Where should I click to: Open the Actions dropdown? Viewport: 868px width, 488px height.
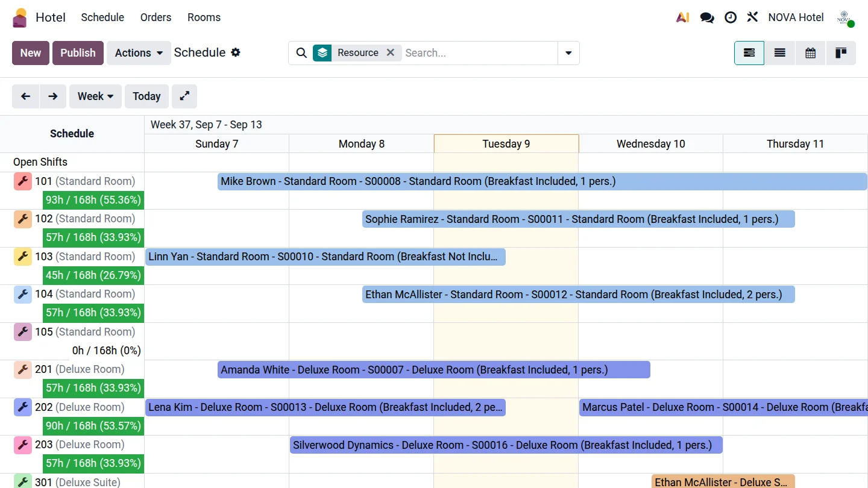click(138, 53)
